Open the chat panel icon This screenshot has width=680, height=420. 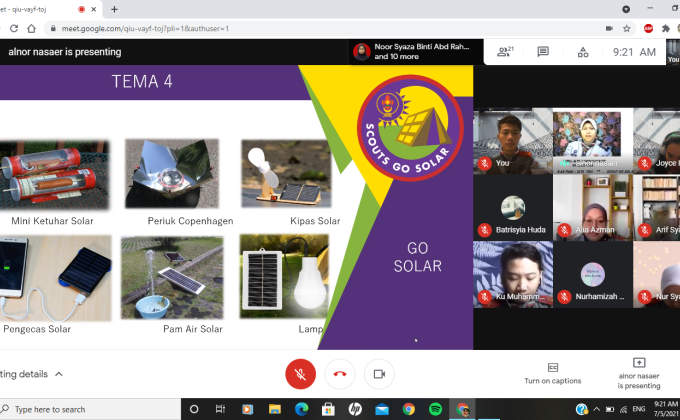pyautogui.click(x=543, y=52)
